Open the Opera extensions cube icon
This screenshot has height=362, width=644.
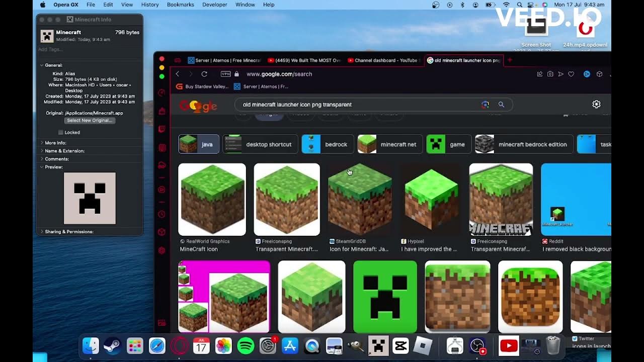click(599, 74)
